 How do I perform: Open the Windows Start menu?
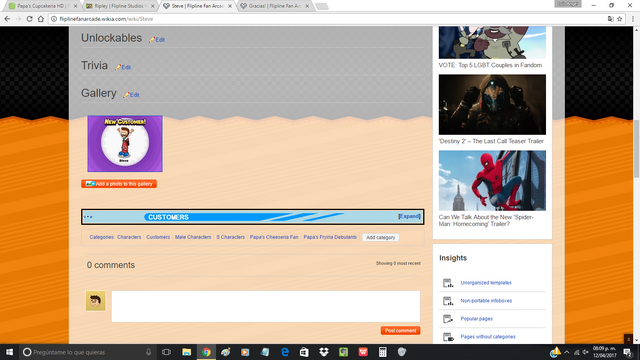9,352
